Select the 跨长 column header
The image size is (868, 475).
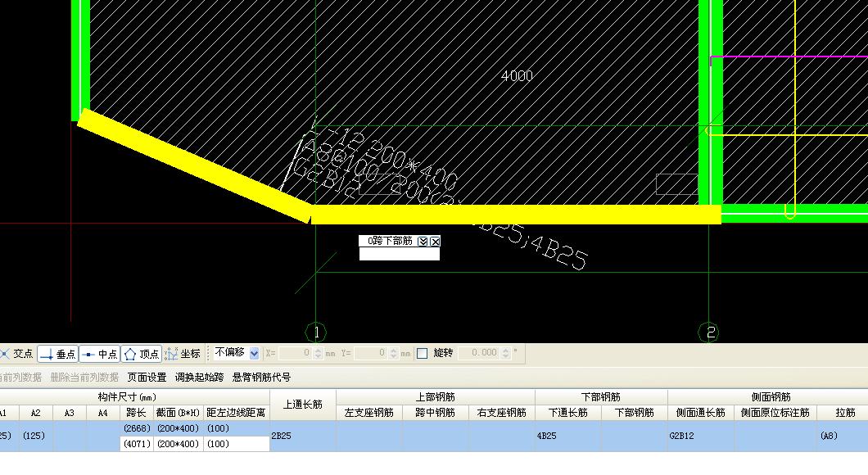coord(136,413)
